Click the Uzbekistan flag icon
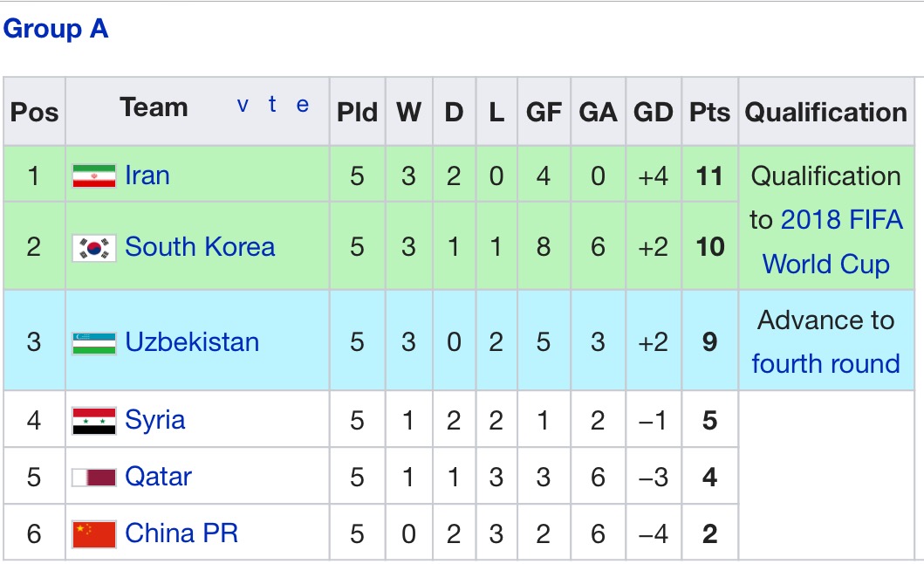This screenshot has width=924, height=564. point(94,341)
